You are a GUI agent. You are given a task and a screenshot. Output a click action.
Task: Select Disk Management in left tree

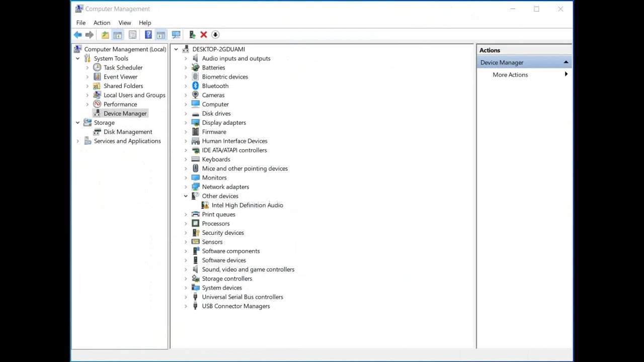tap(128, 132)
